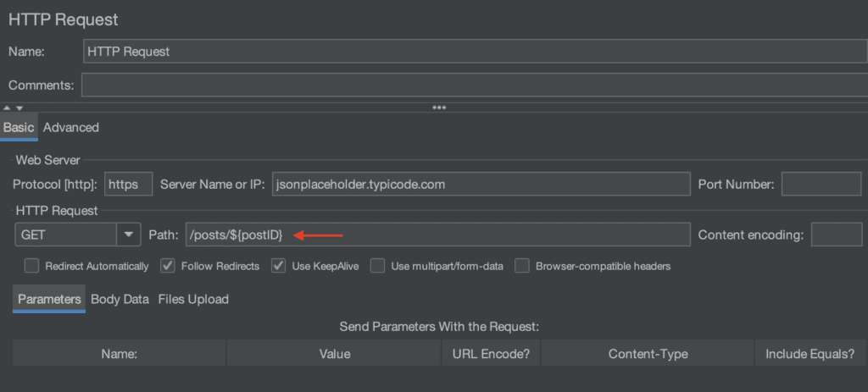Toggle the Follow Redirects checkbox
Screen dimensions: 868x392
point(168,266)
